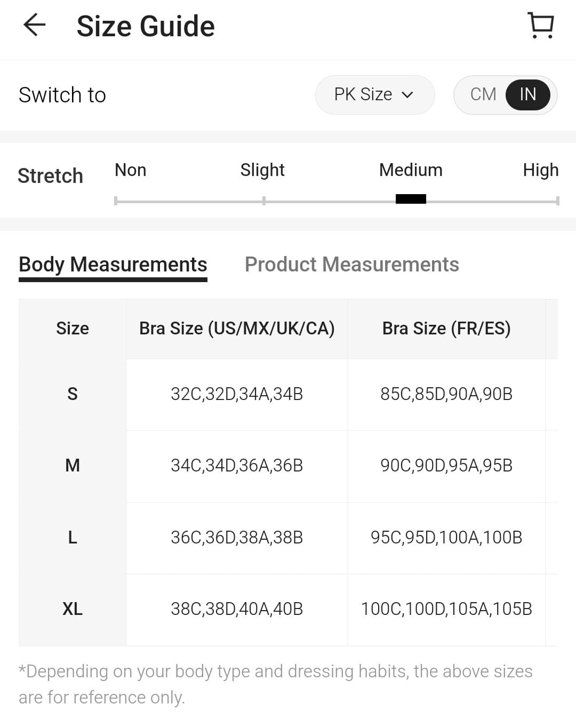Click the 100C,100D,105A,105B cell
Image resolution: width=576 pixels, height=728 pixels.
[446, 609]
